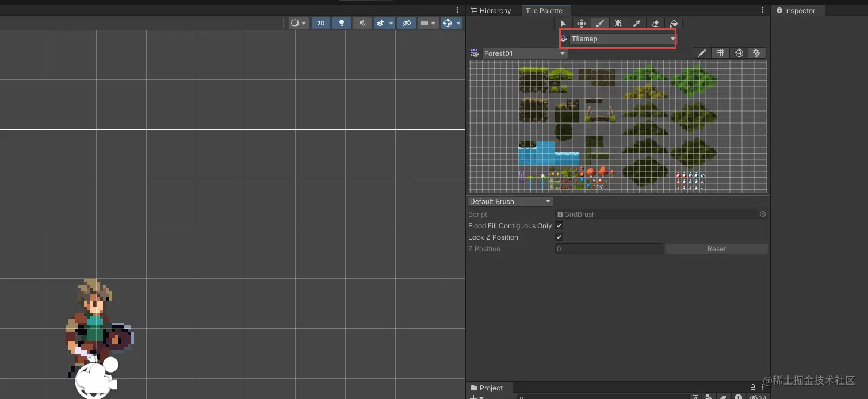This screenshot has height=399, width=868.
Task: Open the Default Brush dropdown
Action: point(510,201)
